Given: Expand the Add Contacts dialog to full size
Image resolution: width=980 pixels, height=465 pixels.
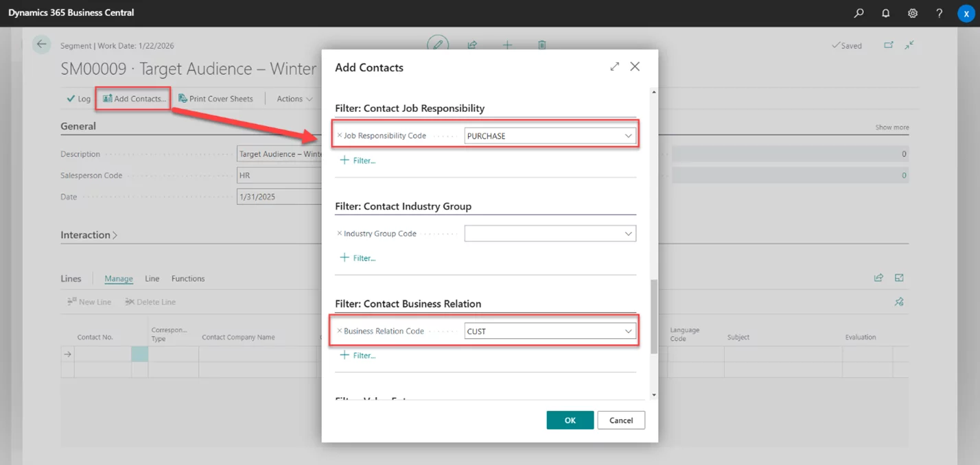Looking at the screenshot, I should [x=614, y=67].
